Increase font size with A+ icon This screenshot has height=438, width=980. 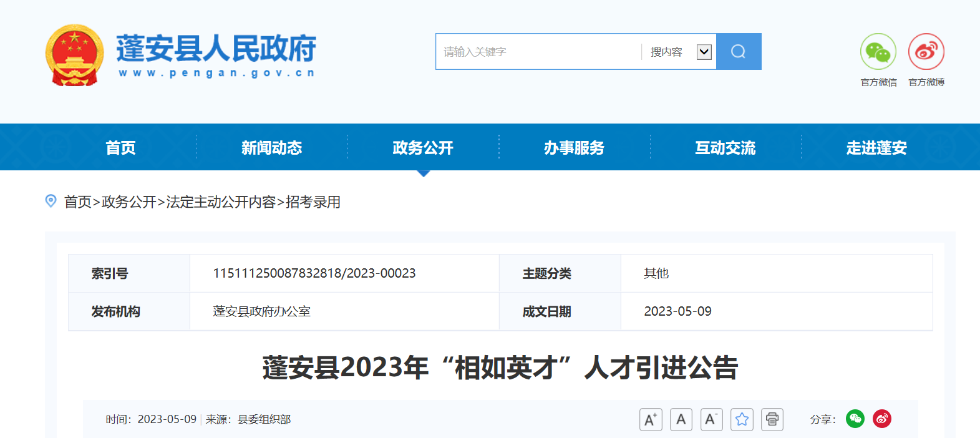pos(650,419)
